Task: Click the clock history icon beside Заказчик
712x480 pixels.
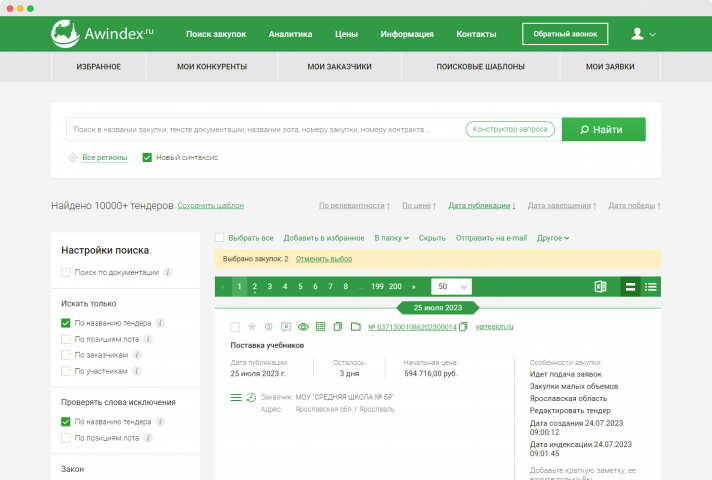Action: [x=251, y=397]
